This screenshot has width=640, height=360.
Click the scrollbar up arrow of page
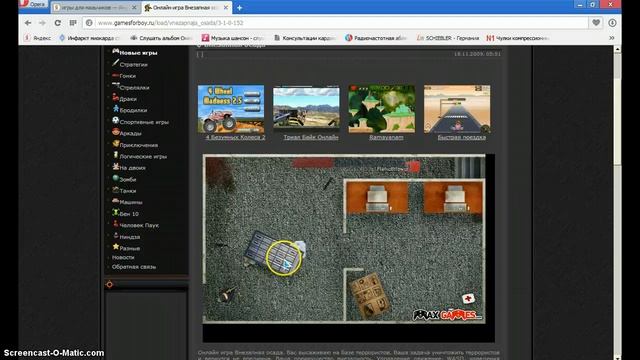tap(617, 49)
